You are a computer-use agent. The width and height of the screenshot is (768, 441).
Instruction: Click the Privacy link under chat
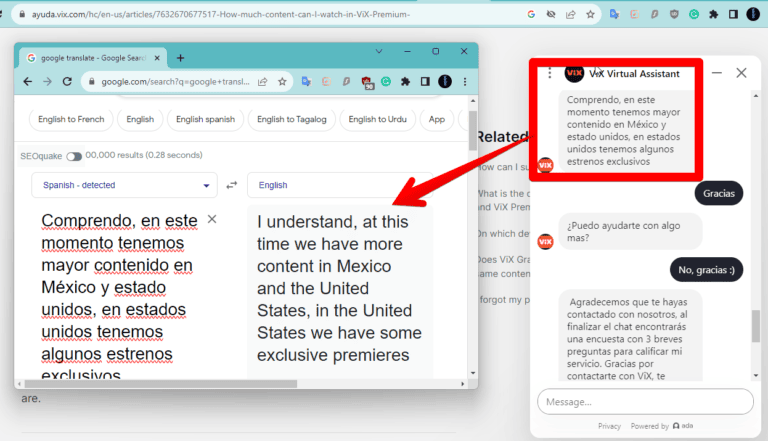click(609, 426)
